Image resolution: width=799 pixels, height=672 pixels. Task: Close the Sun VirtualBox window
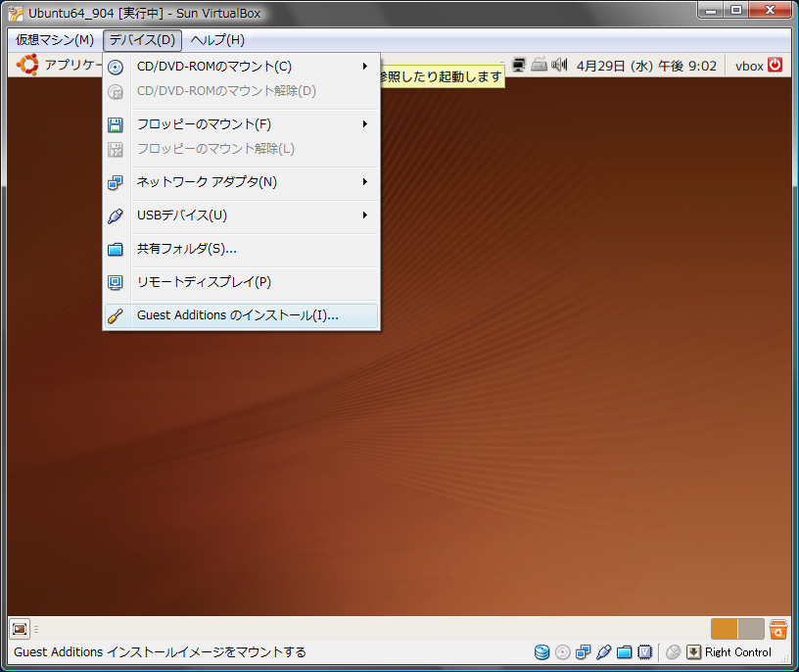tap(770, 10)
